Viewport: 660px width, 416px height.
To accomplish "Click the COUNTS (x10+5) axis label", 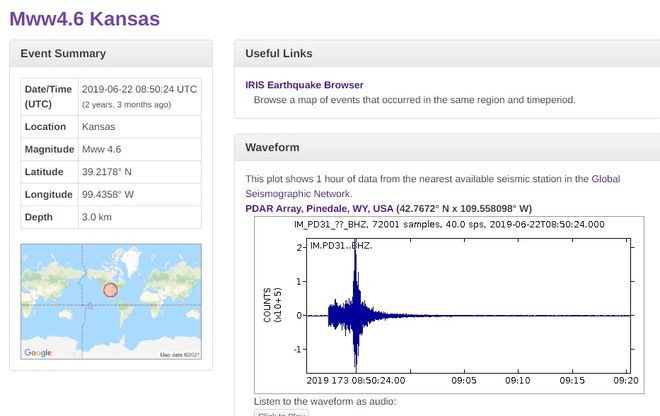I will click(x=272, y=305).
